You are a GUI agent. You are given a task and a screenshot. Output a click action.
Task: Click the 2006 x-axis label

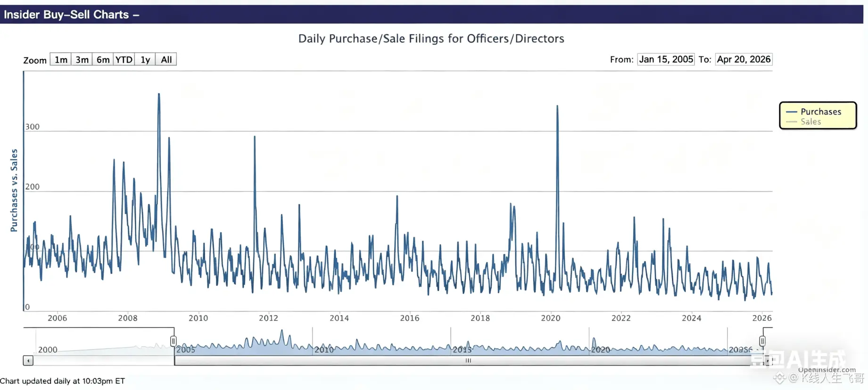point(58,318)
